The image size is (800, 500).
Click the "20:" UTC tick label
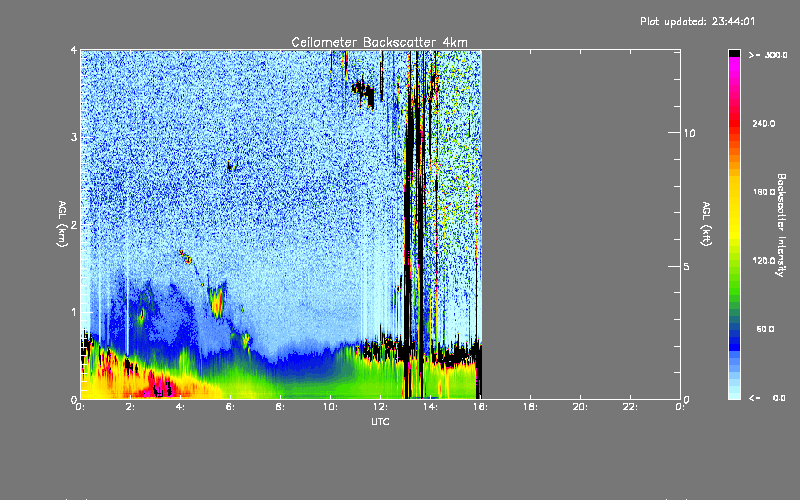point(580,407)
